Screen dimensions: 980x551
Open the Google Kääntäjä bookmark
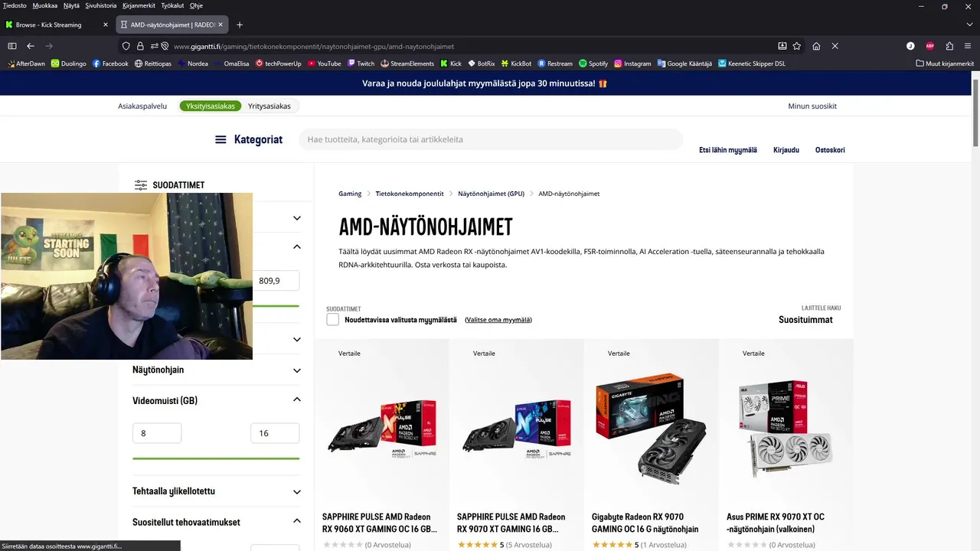(684, 64)
